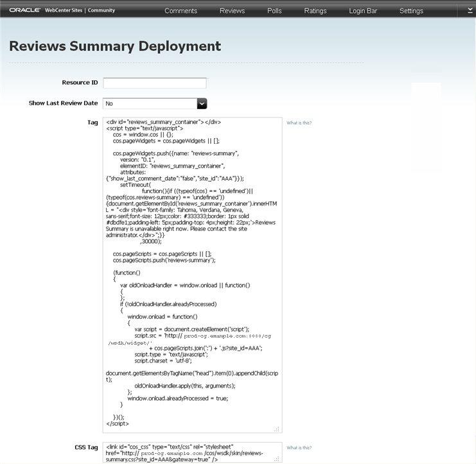Viewport: 476px width, 464px height.
Task: Open the Show Last Review Date dropdown
Action: point(155,104)
